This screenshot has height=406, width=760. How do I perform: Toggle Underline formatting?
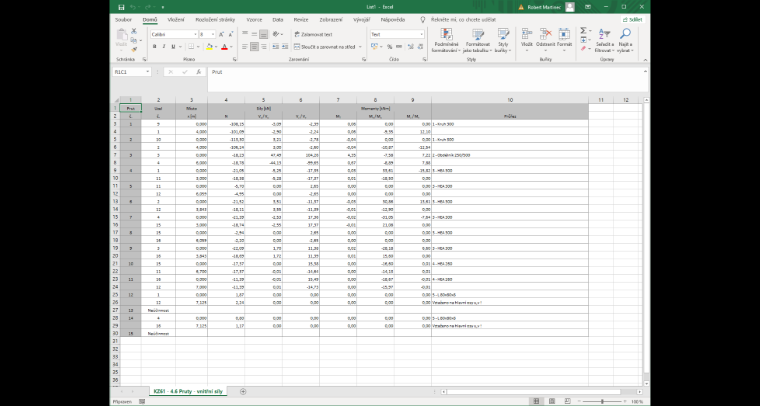coord(172,47)
